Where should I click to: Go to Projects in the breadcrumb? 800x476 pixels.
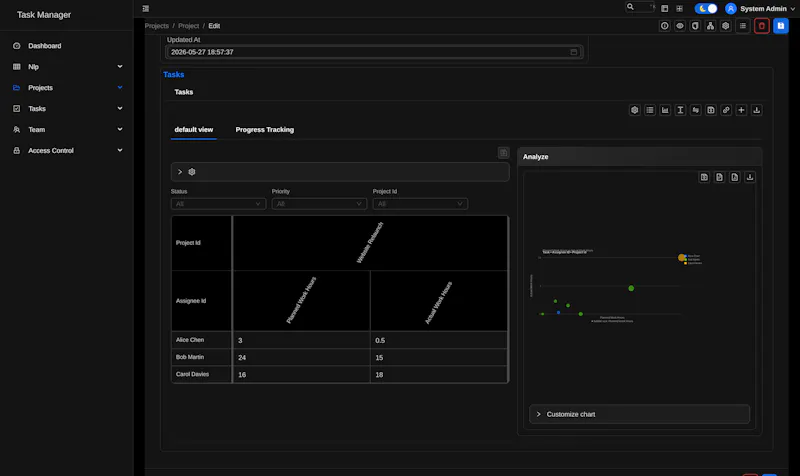[x=157, y=26]
